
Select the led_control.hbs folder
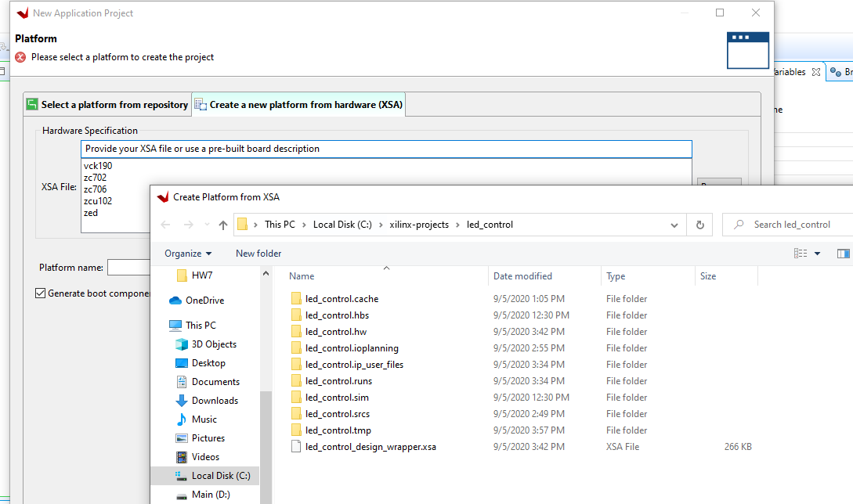pyautogui.click(x=337, y=315)
